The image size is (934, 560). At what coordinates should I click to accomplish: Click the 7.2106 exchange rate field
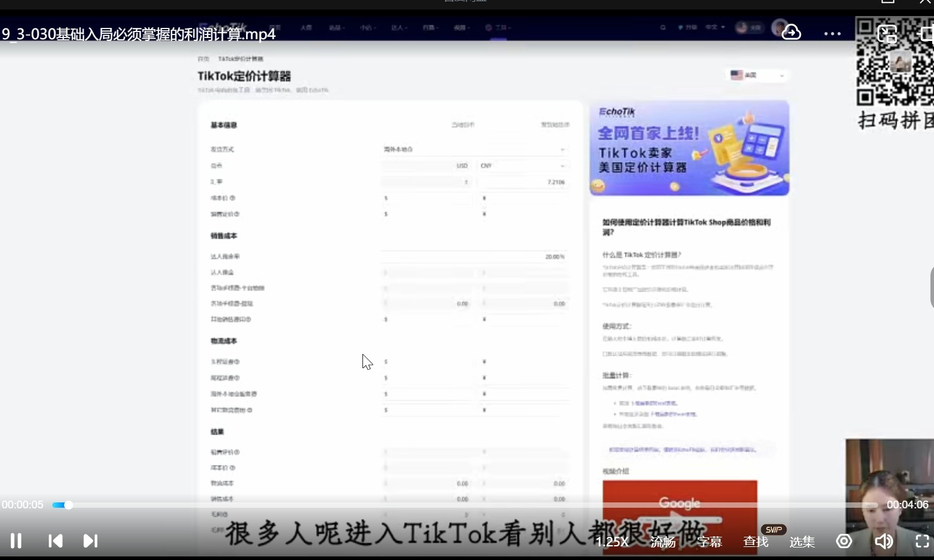click(x=522, y=182)
